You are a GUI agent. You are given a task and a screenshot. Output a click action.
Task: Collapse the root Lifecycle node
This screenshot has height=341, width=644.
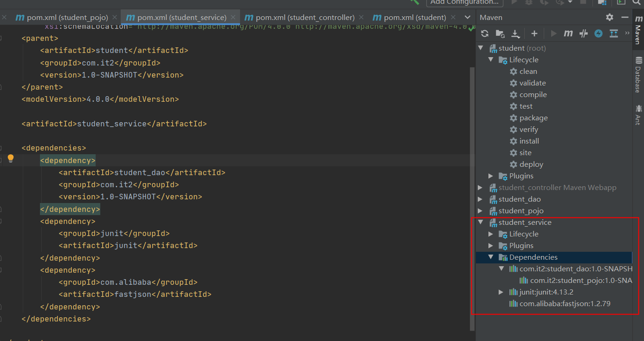tap(491, 59)
